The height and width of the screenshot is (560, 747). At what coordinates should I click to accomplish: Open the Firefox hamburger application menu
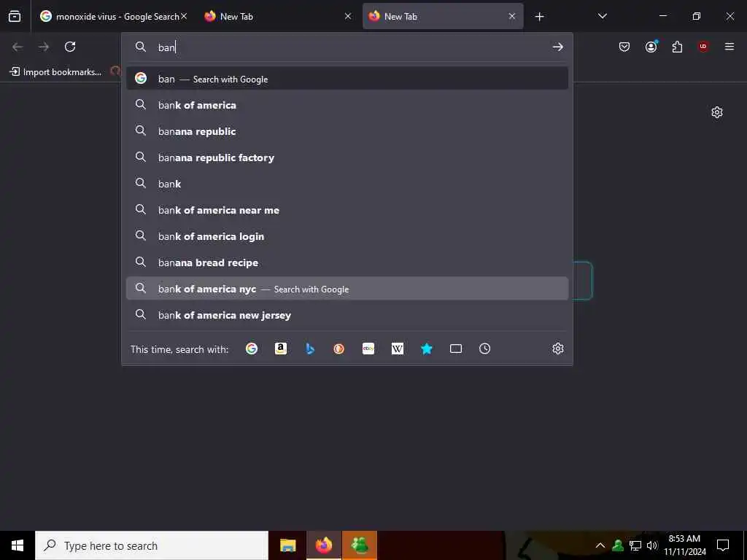[729, 47]
